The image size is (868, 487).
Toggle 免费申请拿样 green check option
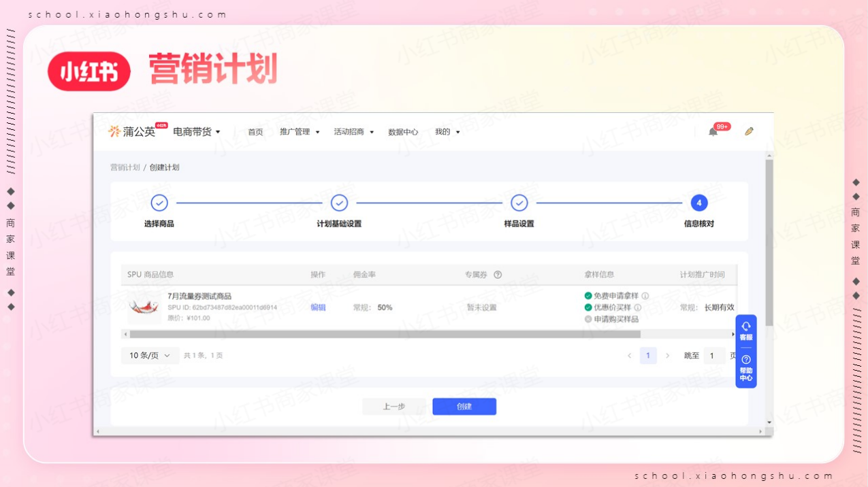point(588,296)
